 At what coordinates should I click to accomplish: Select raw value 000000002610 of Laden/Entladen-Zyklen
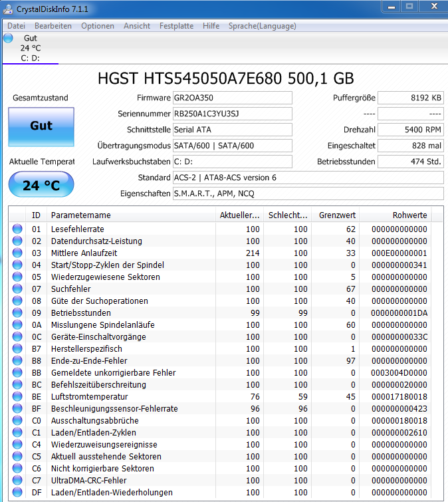[x=399, y=433]
